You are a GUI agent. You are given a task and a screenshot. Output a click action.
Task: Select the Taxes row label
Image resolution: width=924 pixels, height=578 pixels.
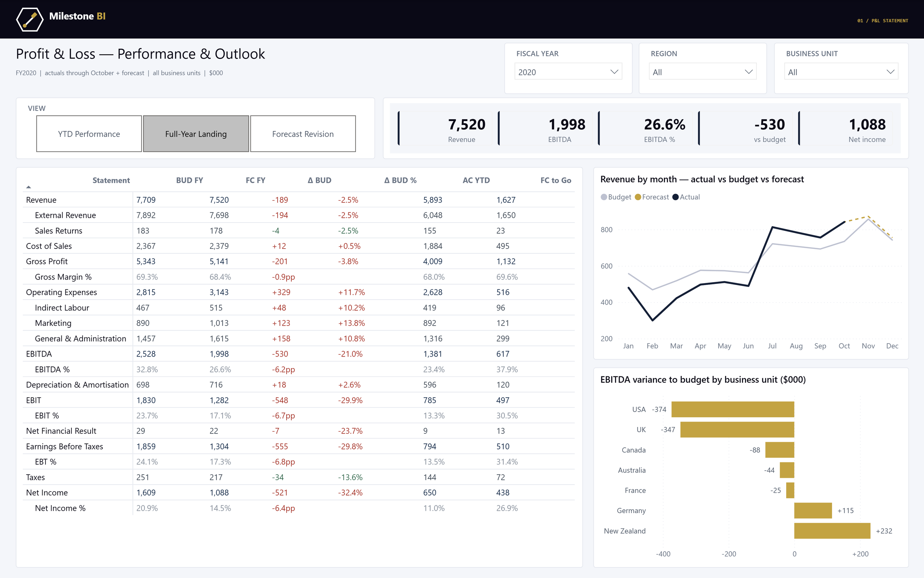tap(35, 477)
